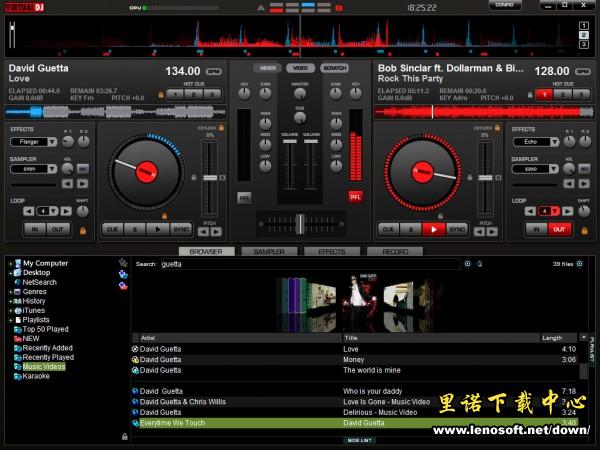Select the track Money by David Guetta

(x=354, y=360)
